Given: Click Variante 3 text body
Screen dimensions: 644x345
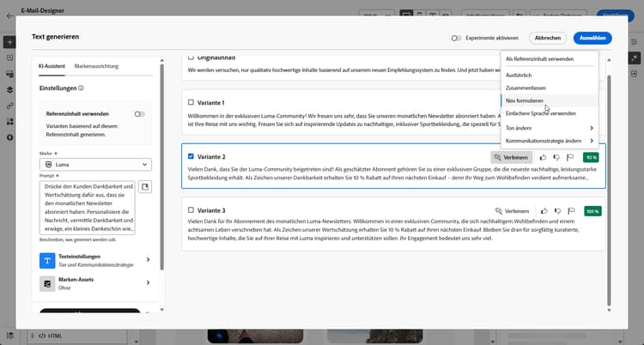Looking at the screenshot, I should pyautogui.click(x=383, y=230).
